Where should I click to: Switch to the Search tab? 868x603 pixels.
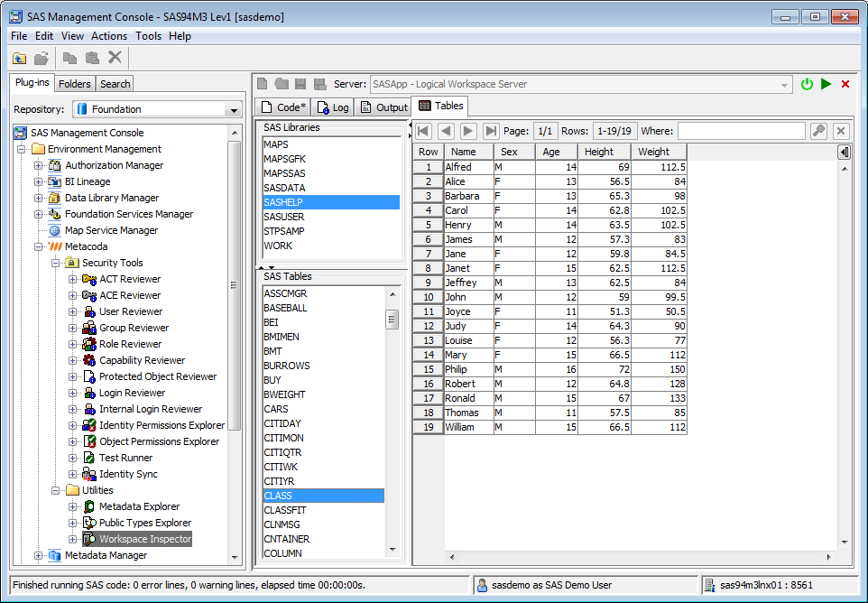click(115, 84)
